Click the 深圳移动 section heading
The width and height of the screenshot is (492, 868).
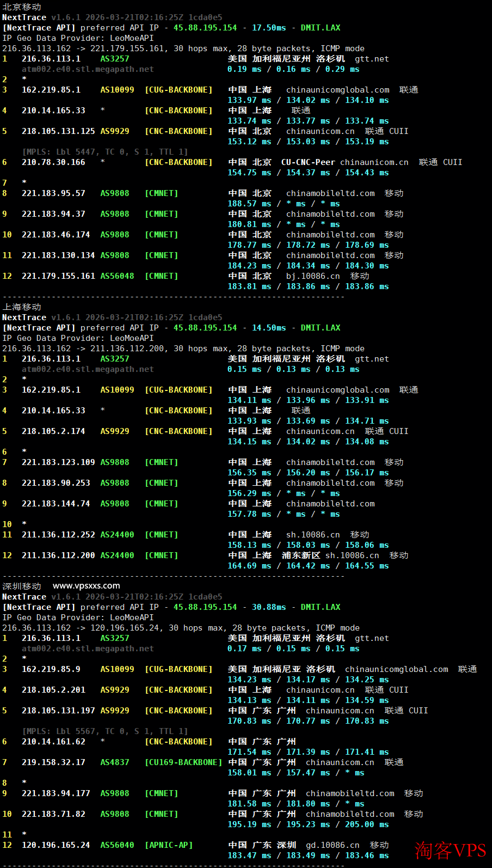(22, 586)
